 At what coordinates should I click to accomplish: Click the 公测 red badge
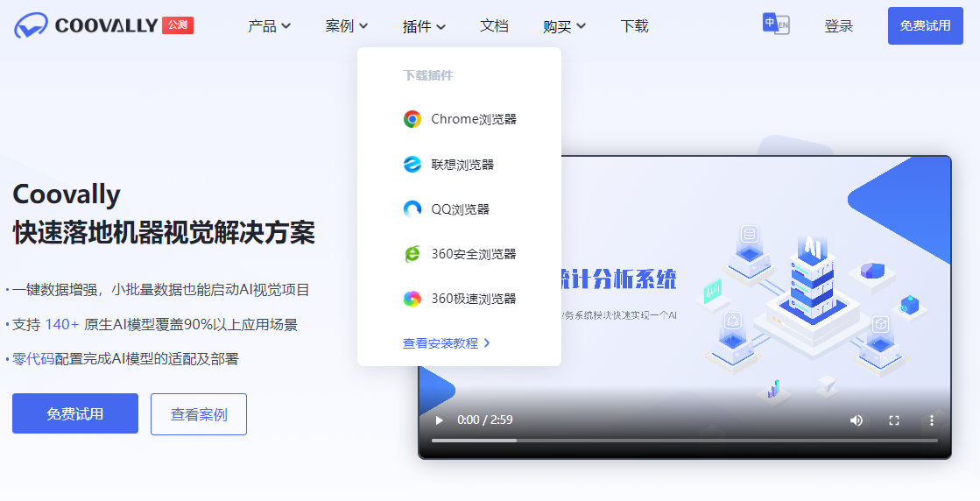click(178, 25)
